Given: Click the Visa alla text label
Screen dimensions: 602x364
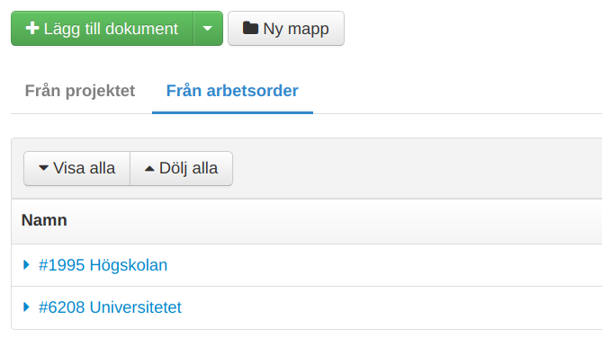Looking at the screenshot, I should pyautogui.click(x=85, y=169).
